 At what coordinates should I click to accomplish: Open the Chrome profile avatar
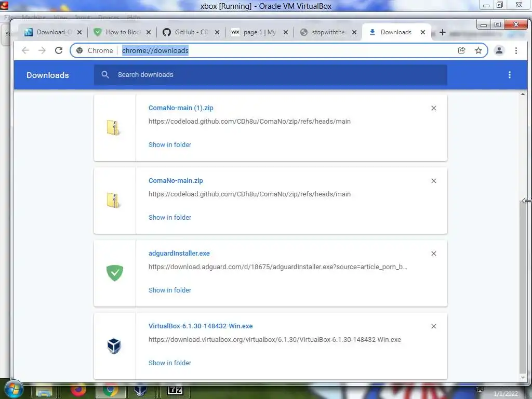(499, 50)
